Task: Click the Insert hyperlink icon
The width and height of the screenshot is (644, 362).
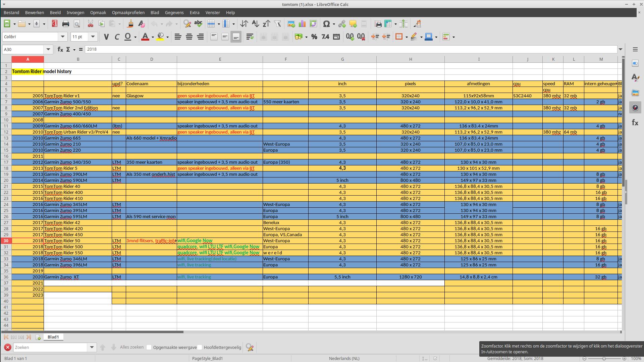Action: point(342,24)
